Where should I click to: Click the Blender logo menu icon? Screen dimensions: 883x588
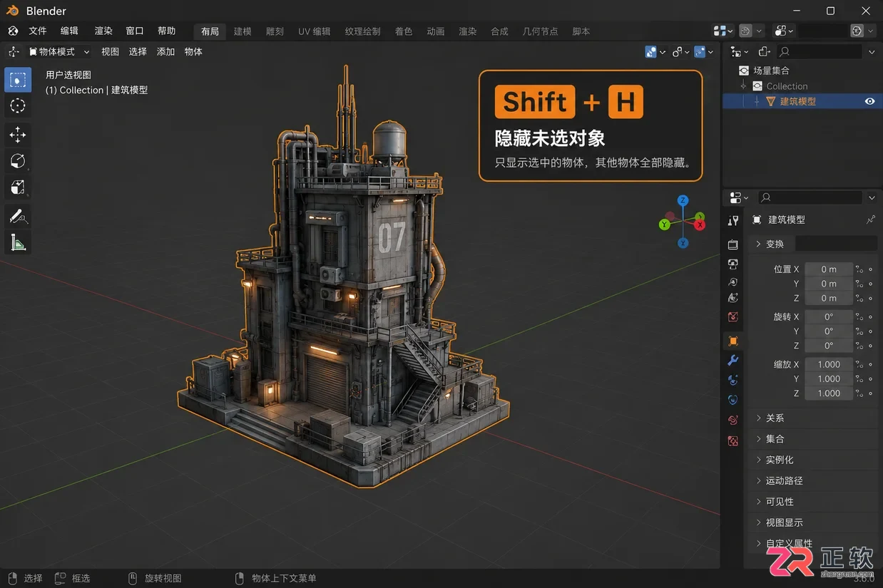point(13,31)
